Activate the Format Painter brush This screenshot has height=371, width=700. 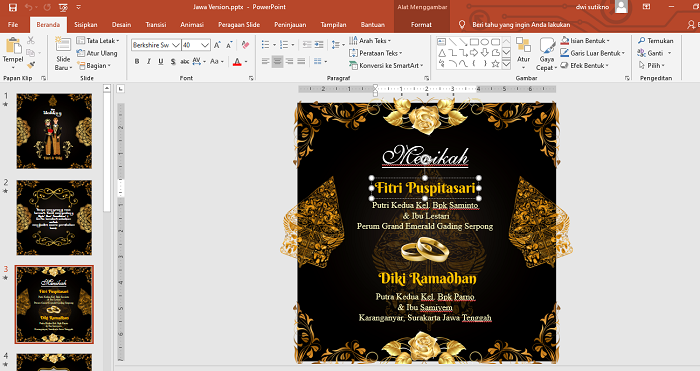coord(30,65)
